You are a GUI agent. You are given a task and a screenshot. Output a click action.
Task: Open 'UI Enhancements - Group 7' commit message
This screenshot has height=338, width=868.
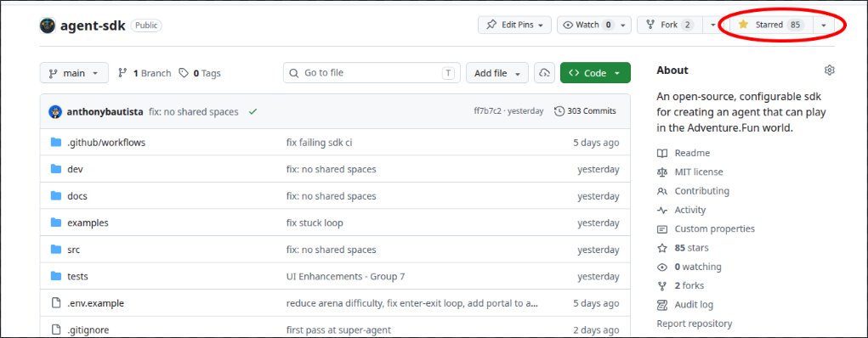point(345,277)
